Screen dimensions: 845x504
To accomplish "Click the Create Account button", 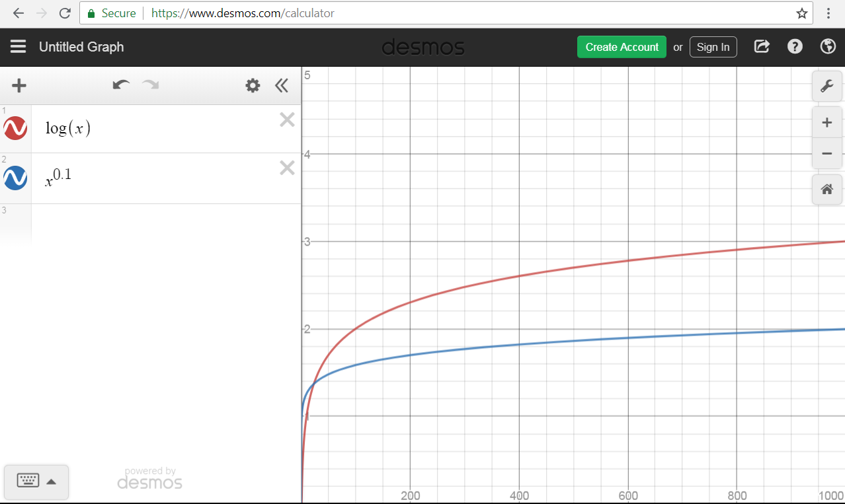I will coord(622,47).
